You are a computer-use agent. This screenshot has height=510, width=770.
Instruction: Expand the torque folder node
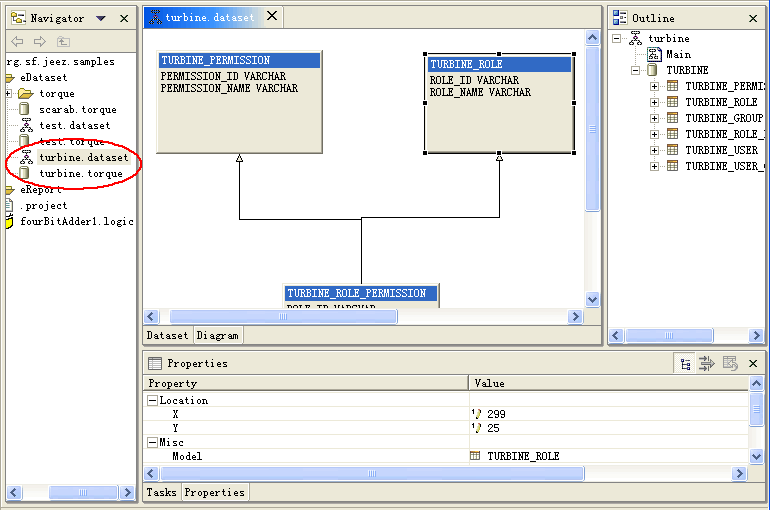pos(8,93)
